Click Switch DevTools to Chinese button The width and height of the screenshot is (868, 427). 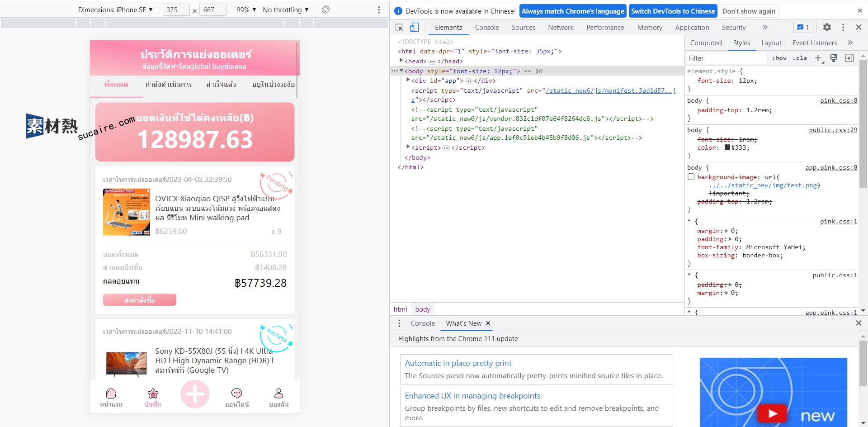point(673,11)
